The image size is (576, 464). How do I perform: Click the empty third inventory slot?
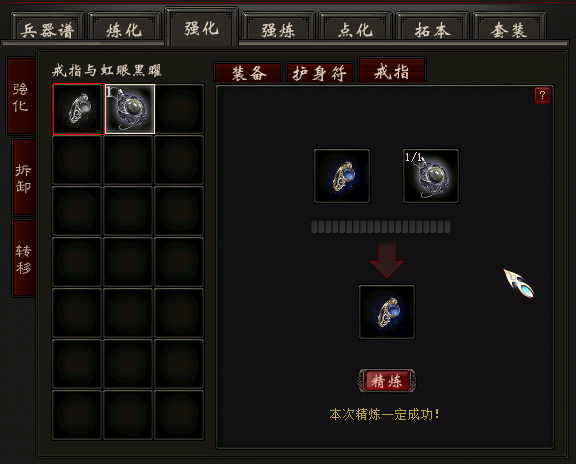pos(179,109)
